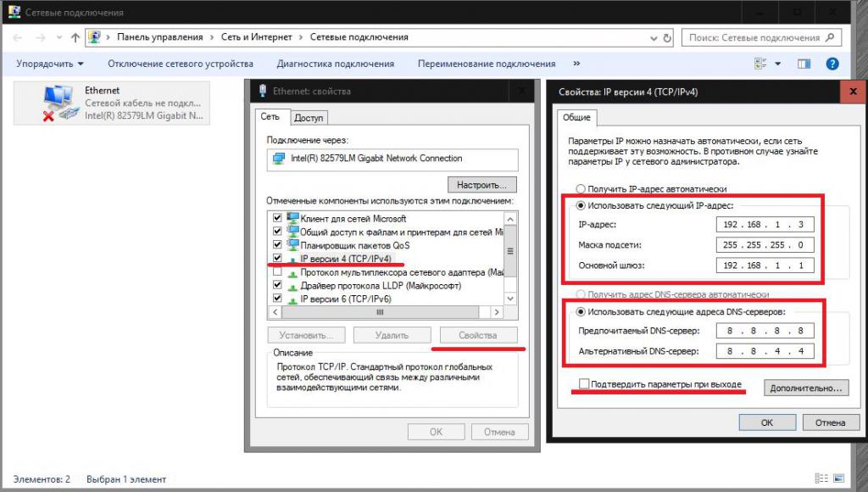This screenshot has width=868, height=492.
Task: Click Переименование подключения toolbar command
Action: click(x=487, y=64)
